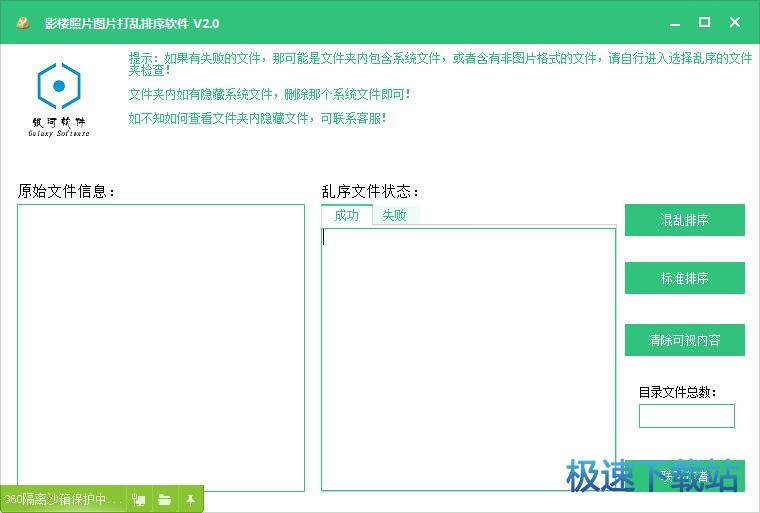Click the 标准排序 button

point(684,279)
